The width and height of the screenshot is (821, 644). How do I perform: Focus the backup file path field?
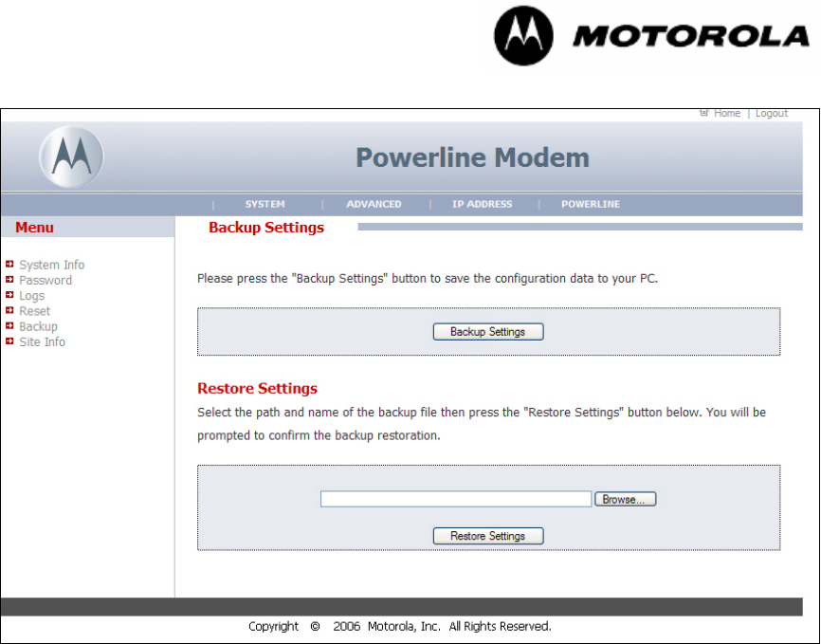point(456,499)
